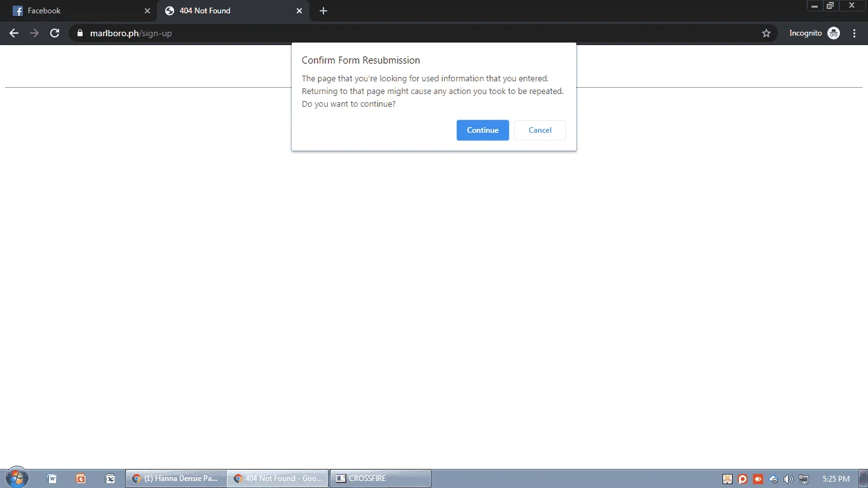Switch to the 404 Not Found taskbar window
The width and height of the screenshot is (868, 488).
[278, 478]
